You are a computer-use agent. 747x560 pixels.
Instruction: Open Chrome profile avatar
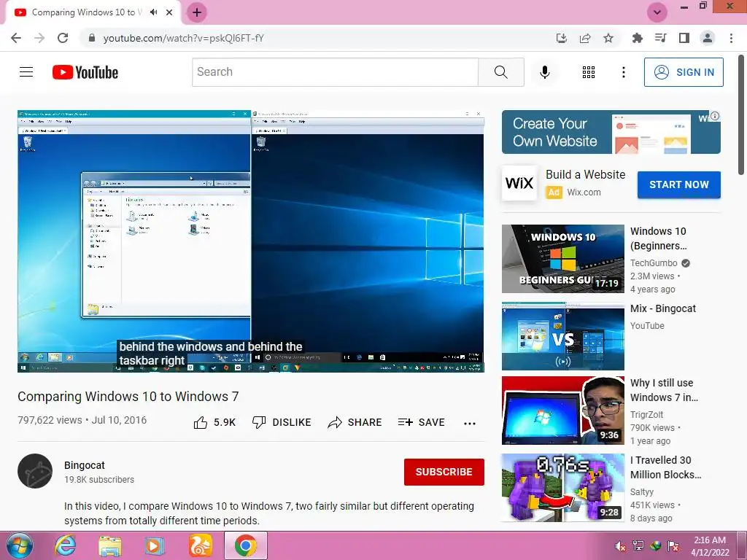708,38
